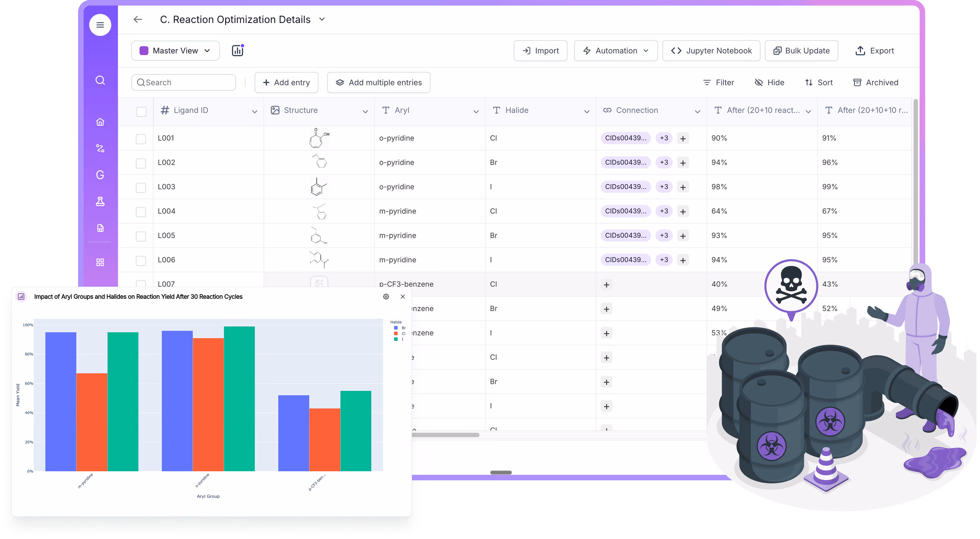Viewport: 980px width, 539px height.
Task: Open the search icon in the left sidebar
Action: 100,80
